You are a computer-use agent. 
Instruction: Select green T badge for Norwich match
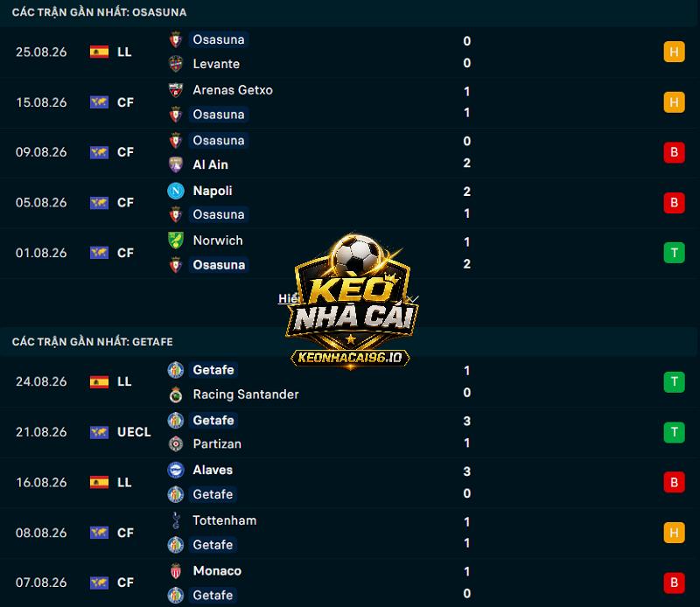(674, 253)
